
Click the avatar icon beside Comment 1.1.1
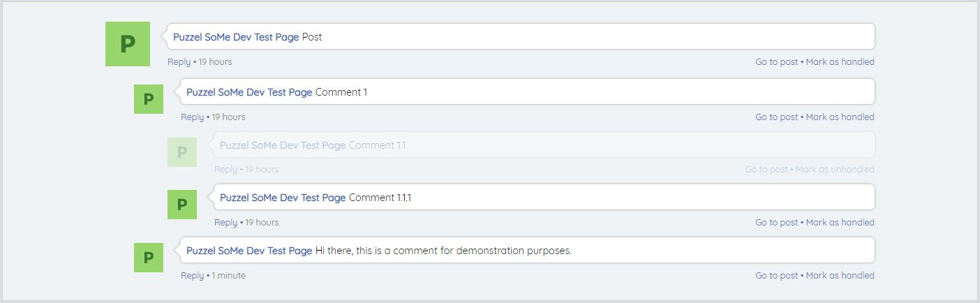pyautogui.click(x=181, y=205)
